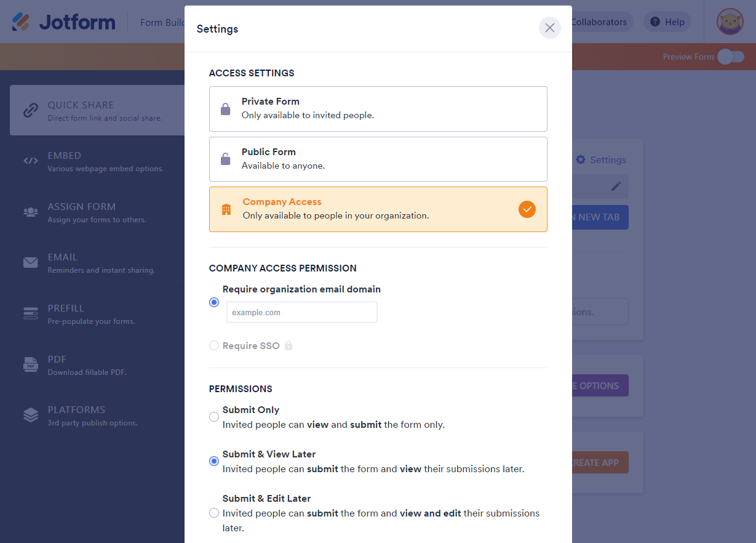This screenshot has height=543, width=756.
Task: Close the Settings dialog
Action: 549,28
